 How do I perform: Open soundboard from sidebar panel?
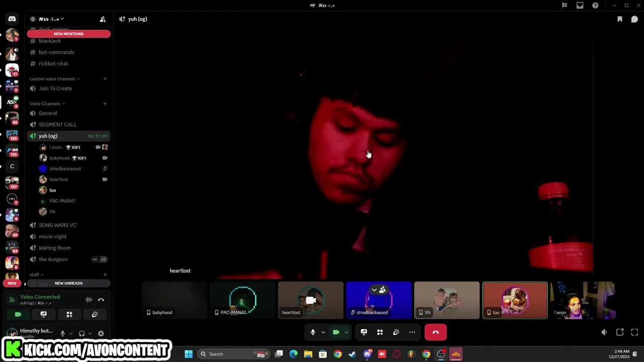pyautogui.click(x=95, y=314)
